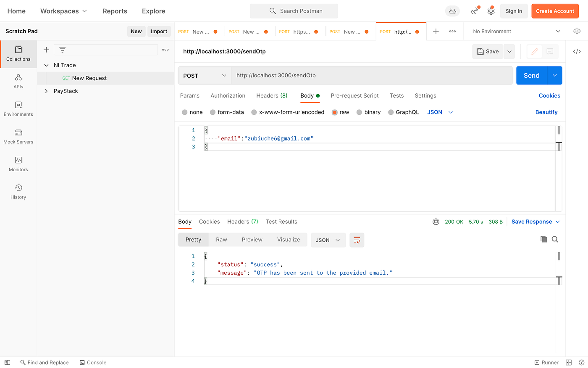Switch body type to form-data
The image size is (588, 368).
point(227,112)
